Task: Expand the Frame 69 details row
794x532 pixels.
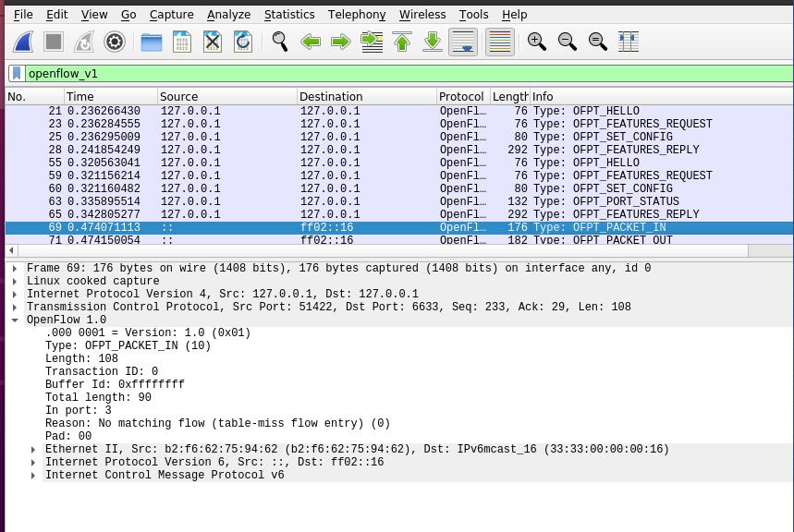Action: point(15,268)
